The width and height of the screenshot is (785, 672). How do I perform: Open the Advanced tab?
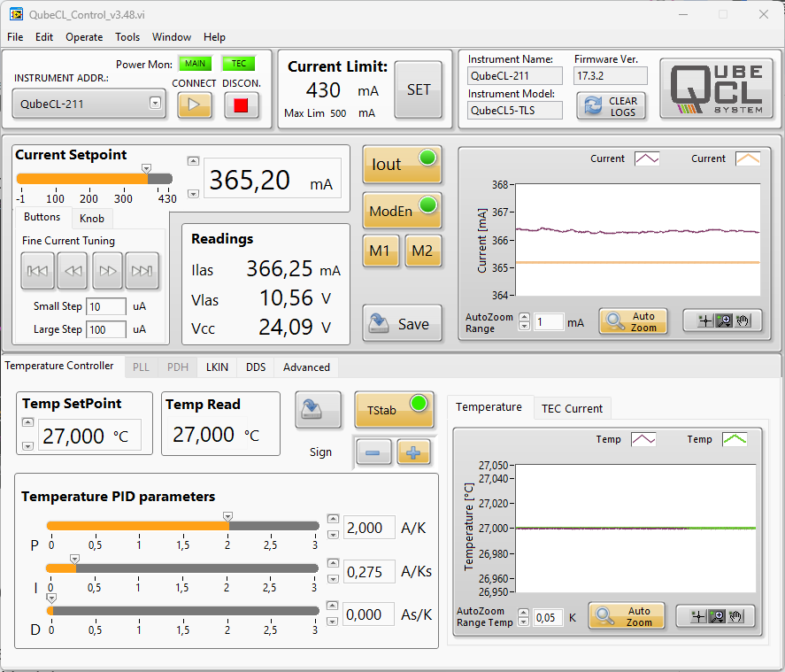(x=306, y=367)
